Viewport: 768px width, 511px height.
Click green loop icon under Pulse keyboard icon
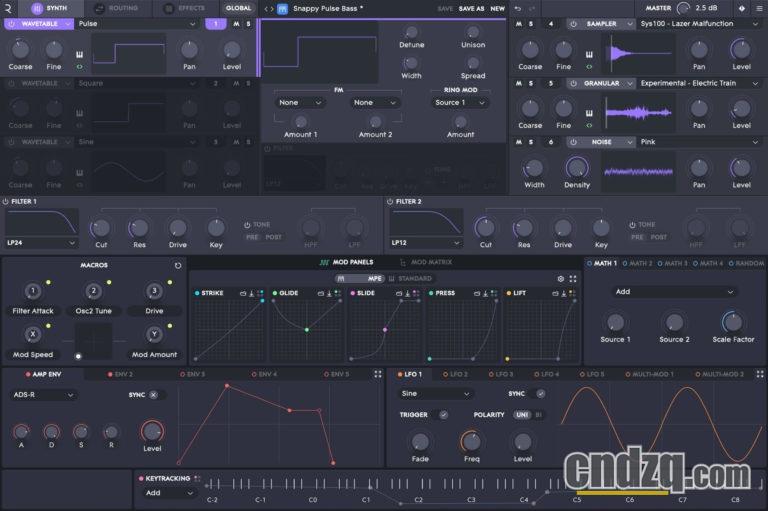coord(79,67)
